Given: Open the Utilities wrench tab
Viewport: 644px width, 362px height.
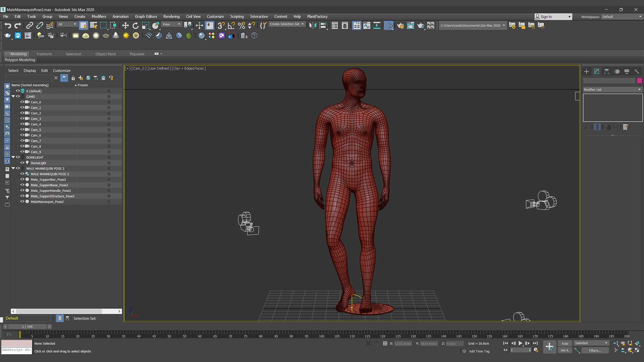Looking at the screenshot, I should click(x=637, y=71).
